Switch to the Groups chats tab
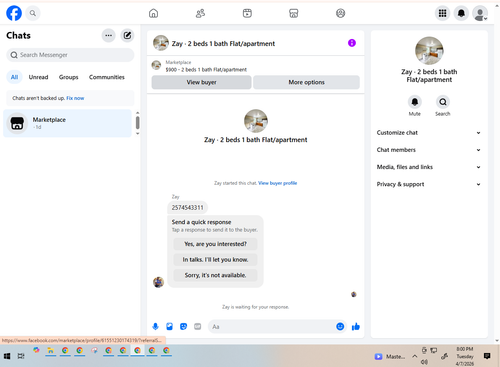The width and height of the screenshot is (500, 367). [x=68, y=77]
